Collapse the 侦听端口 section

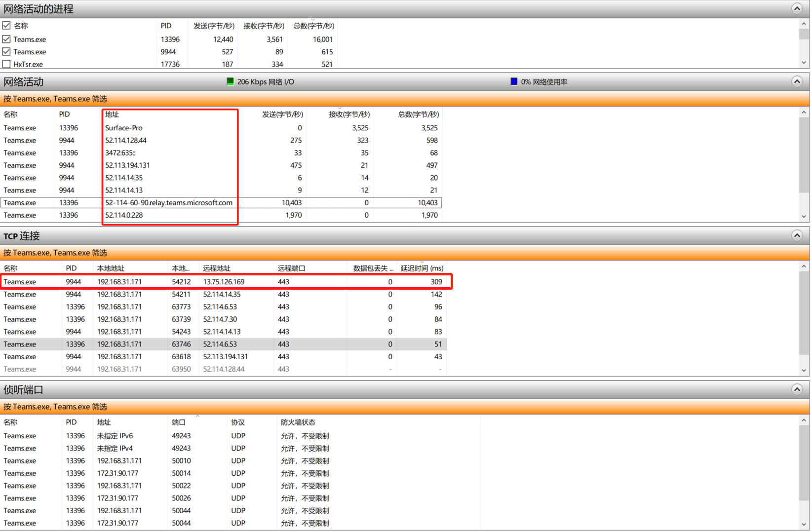tap(797, 389)
